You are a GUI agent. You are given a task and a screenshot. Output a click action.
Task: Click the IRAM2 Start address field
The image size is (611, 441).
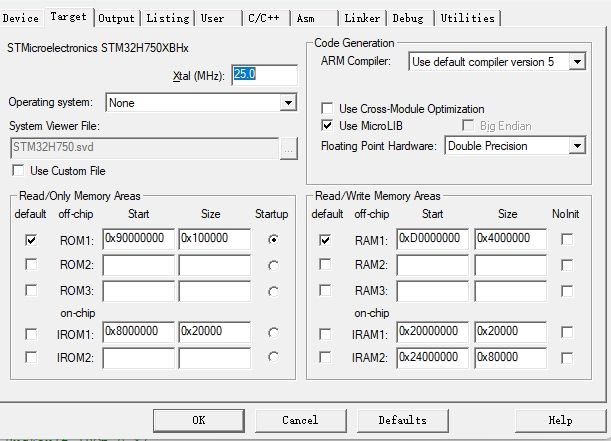433,358
